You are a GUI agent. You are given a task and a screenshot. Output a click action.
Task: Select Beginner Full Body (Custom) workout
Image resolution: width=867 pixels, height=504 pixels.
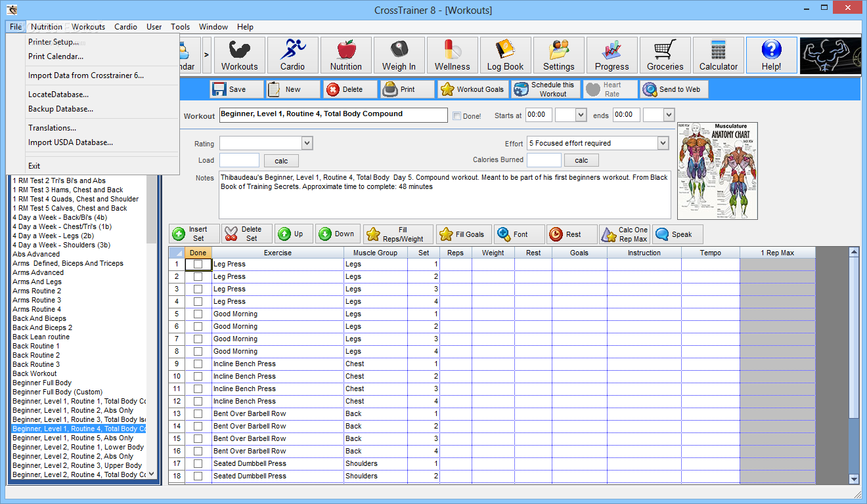58,392
